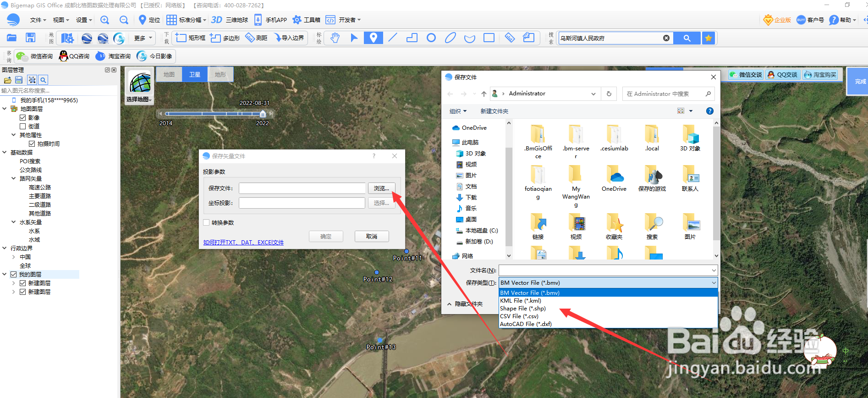Clear the search box text
868x398 pixels.
tap(666, 38)
